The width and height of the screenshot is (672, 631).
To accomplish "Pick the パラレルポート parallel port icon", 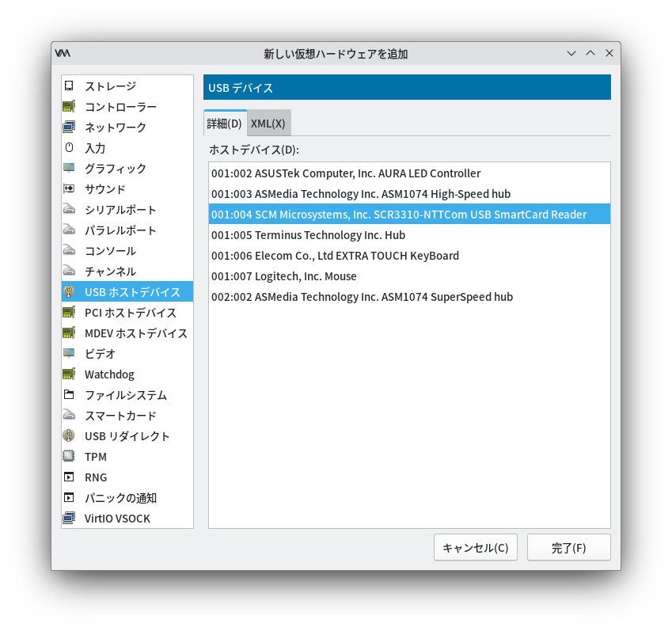I will point(69,230).
